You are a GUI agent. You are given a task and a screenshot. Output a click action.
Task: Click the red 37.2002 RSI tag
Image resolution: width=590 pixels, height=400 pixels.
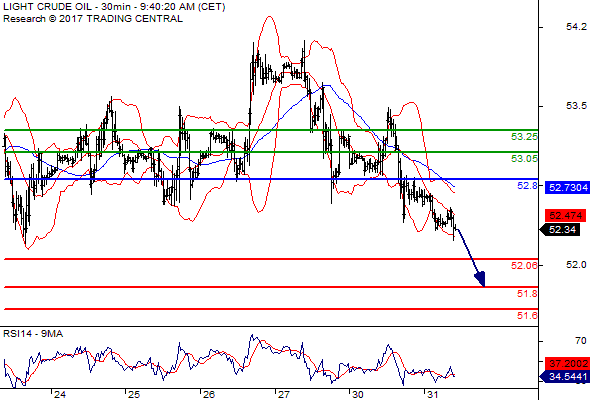(x=567, y=363)
